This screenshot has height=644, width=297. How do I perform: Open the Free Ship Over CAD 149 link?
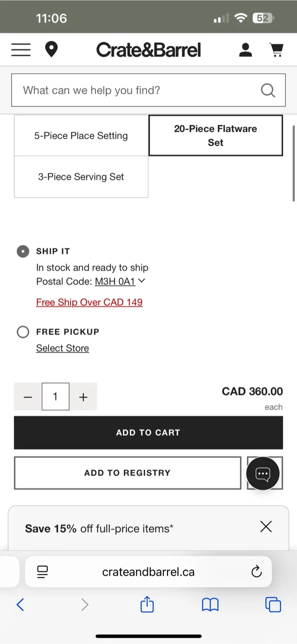pos(89,302)
